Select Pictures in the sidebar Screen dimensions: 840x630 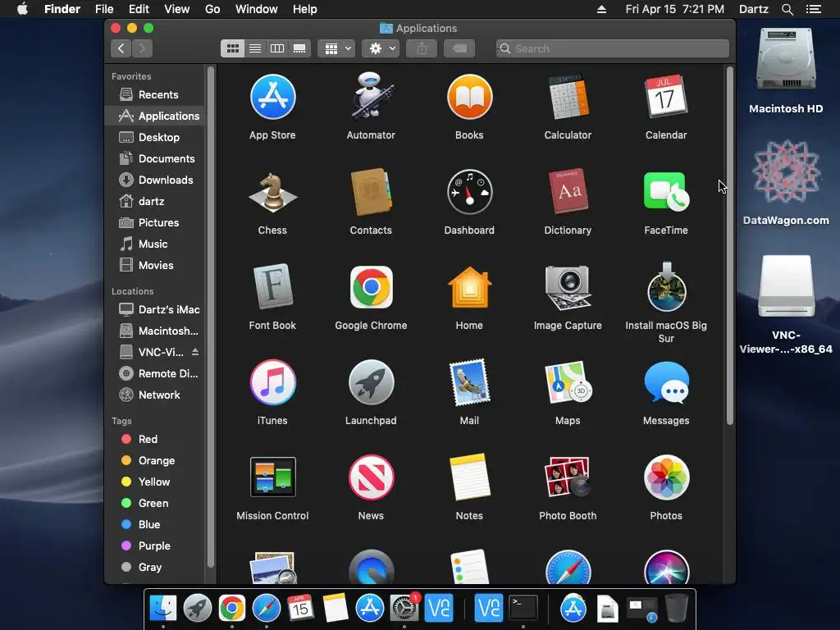155,223
